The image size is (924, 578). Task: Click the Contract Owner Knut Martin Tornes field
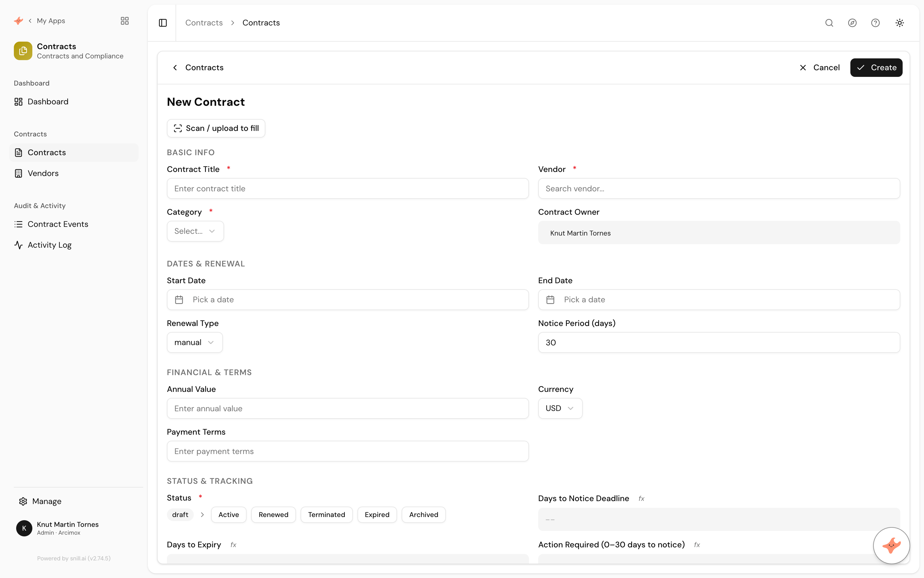tap(719, 233)
